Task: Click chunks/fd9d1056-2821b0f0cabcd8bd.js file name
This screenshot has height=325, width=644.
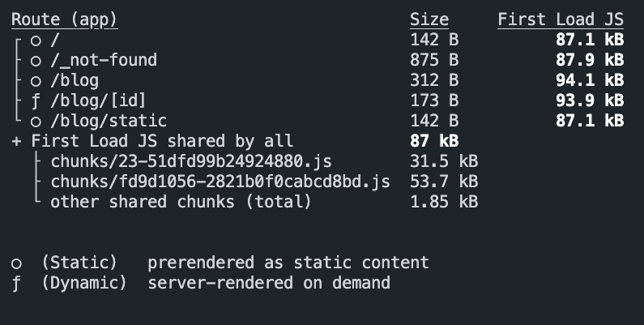Action: pos(220,182)
